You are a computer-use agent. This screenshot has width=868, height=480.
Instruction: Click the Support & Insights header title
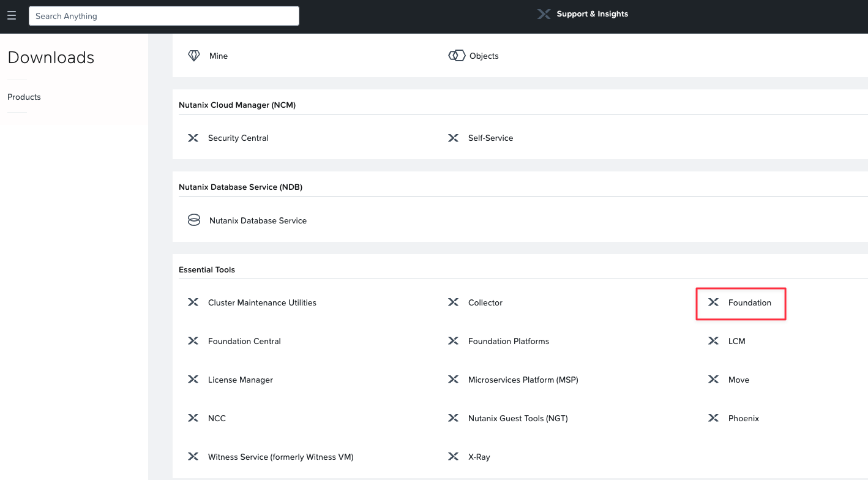point(593,14)
